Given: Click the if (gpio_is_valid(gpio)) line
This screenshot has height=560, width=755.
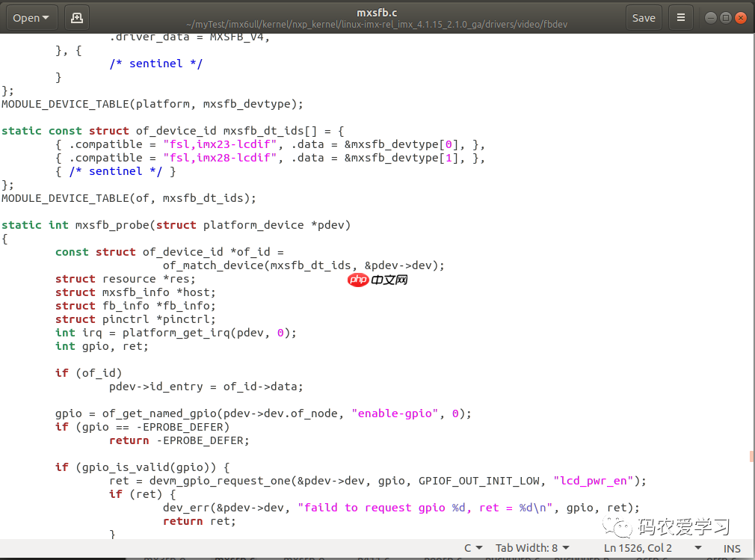Looking at the screenshot, I should pyautogui.click(x=142, y=467).
